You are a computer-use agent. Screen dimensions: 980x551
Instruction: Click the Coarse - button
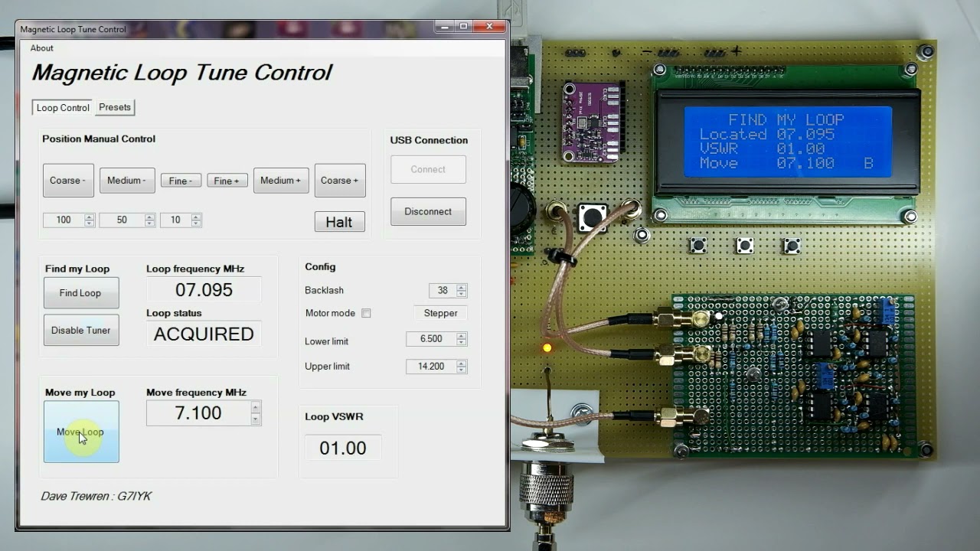click(x=68, y=181)
